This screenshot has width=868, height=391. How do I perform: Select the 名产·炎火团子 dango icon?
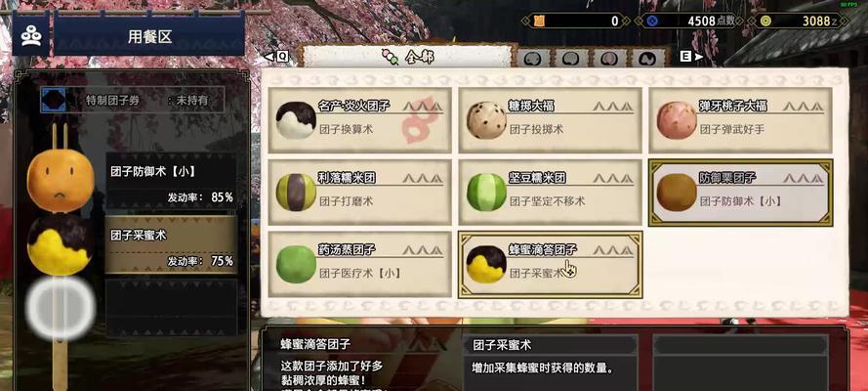296,120
